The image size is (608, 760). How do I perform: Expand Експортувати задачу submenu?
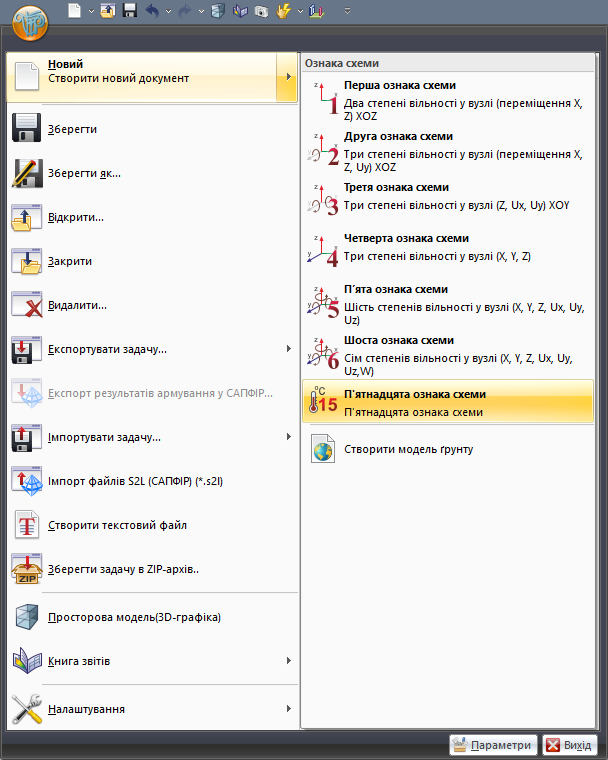pos(288,349)
